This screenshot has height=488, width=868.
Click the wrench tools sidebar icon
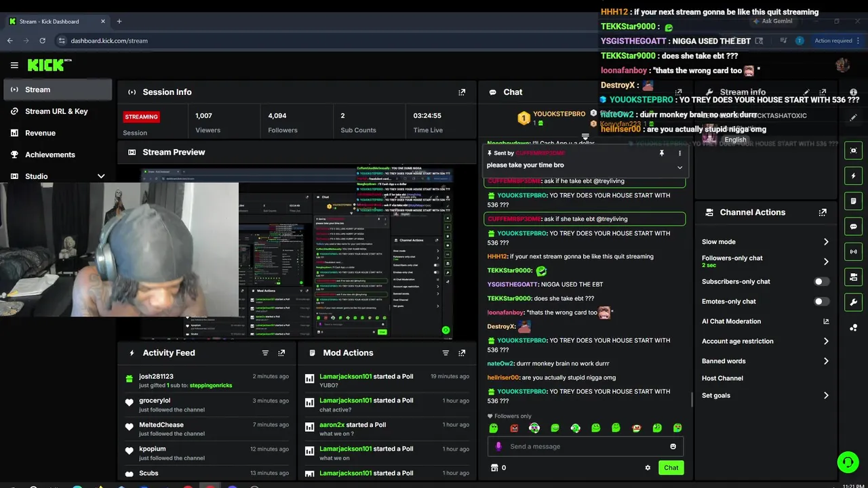pyautogui.click(x=853, y=302)
